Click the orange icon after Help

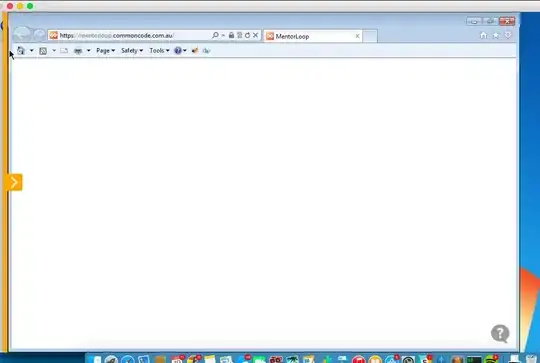(195, 51)
